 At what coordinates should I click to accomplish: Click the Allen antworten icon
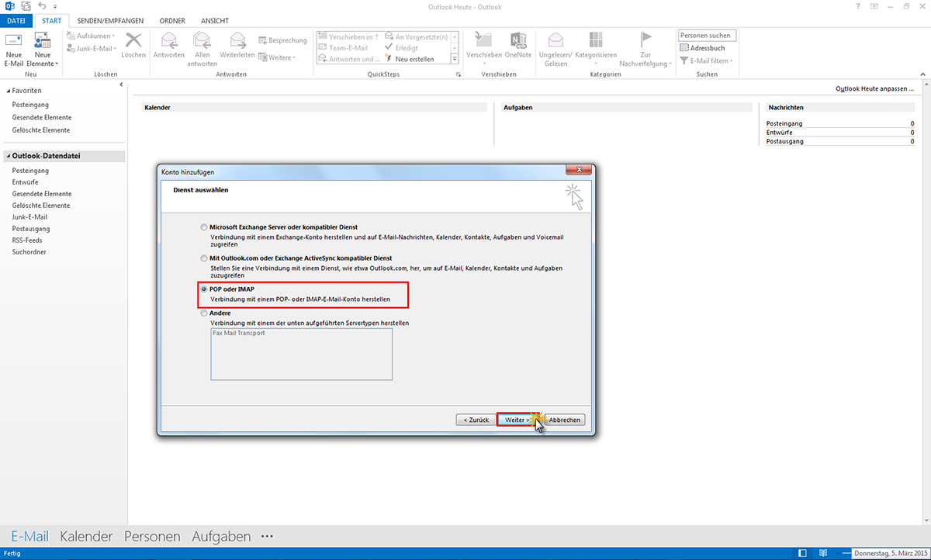pyautogui.click(x=202, y=40)
